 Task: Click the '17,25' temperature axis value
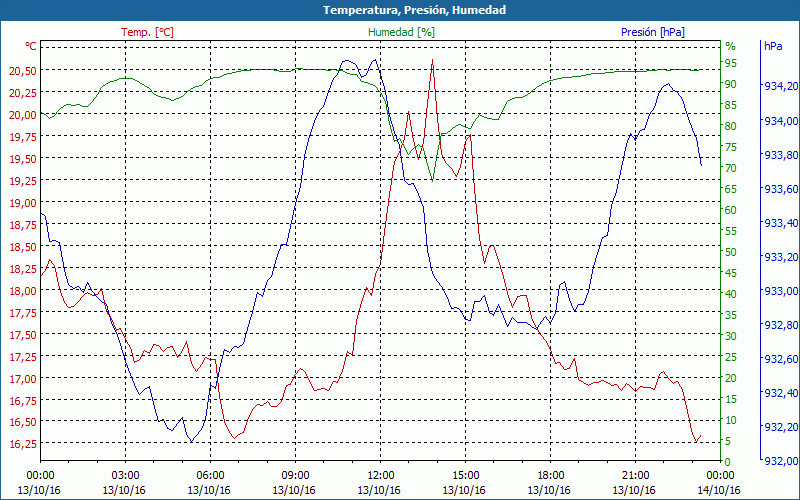[23, 357]
